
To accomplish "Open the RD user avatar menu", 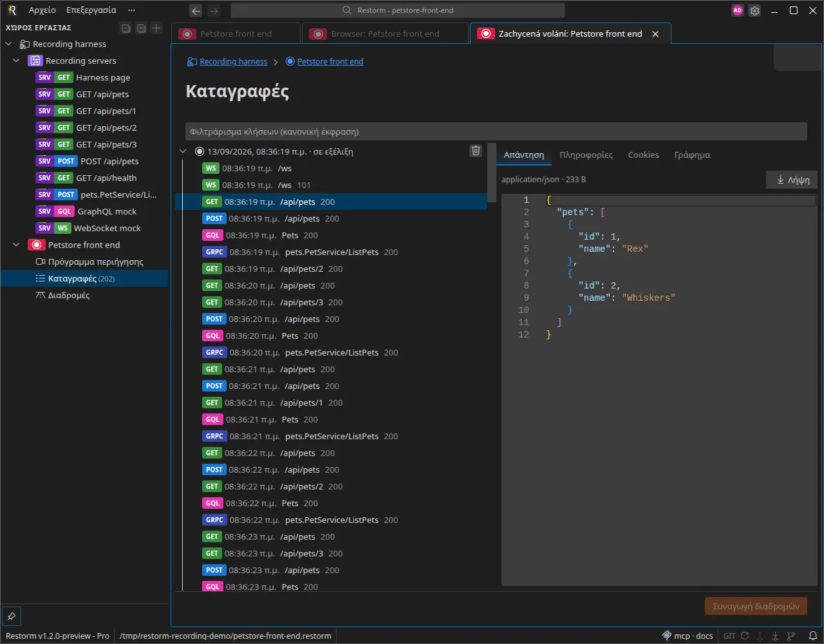I will coord(738,10).
